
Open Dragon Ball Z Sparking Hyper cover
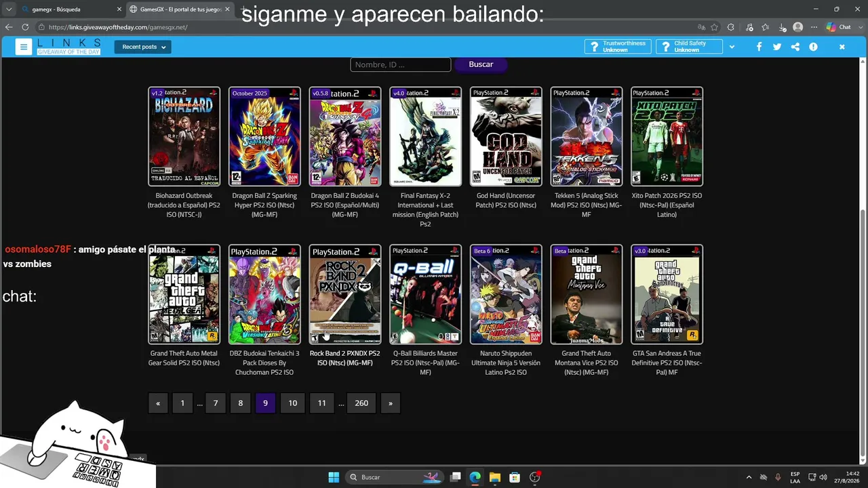264,136
